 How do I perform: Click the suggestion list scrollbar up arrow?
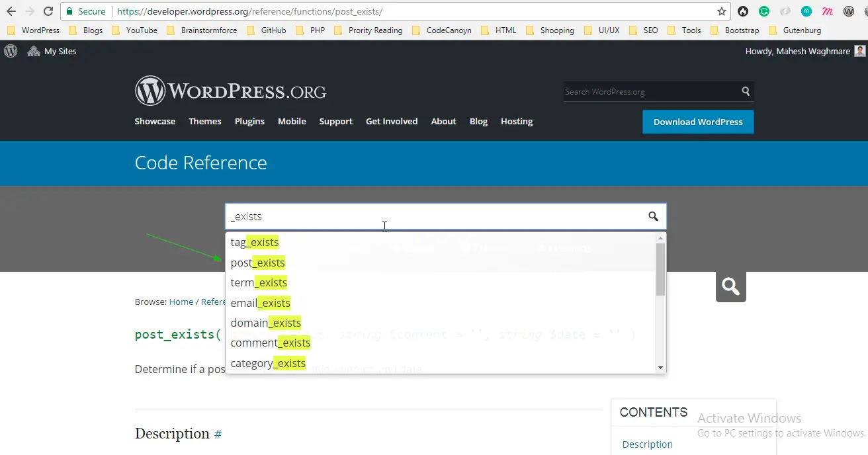coord(660,237)
